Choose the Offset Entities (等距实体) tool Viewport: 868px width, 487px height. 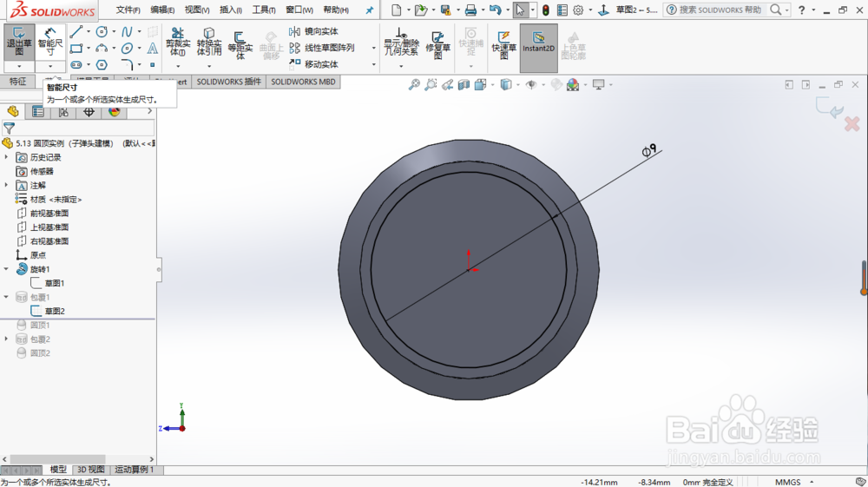point(240,44)
